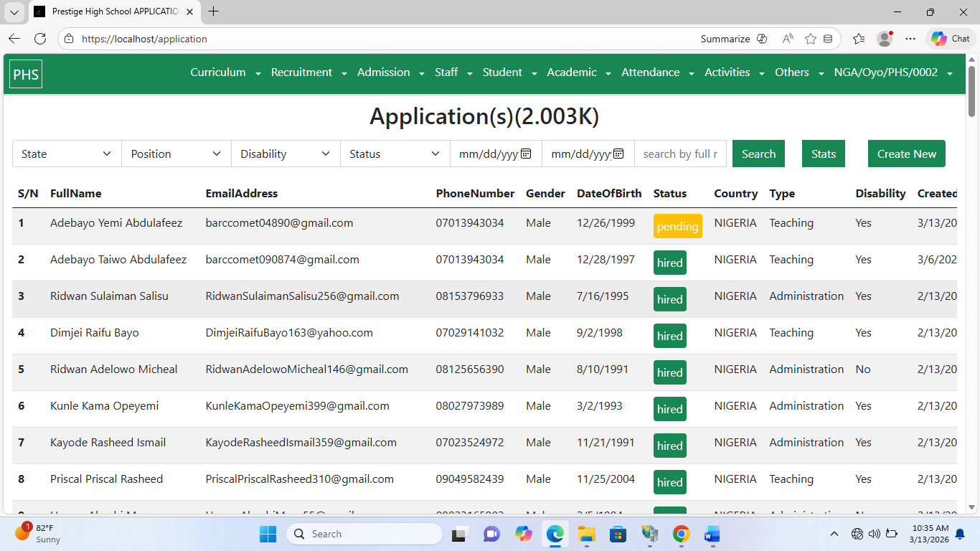Open calendar picker on second date field
The image size is (980, 551).
tap(618, 154)
